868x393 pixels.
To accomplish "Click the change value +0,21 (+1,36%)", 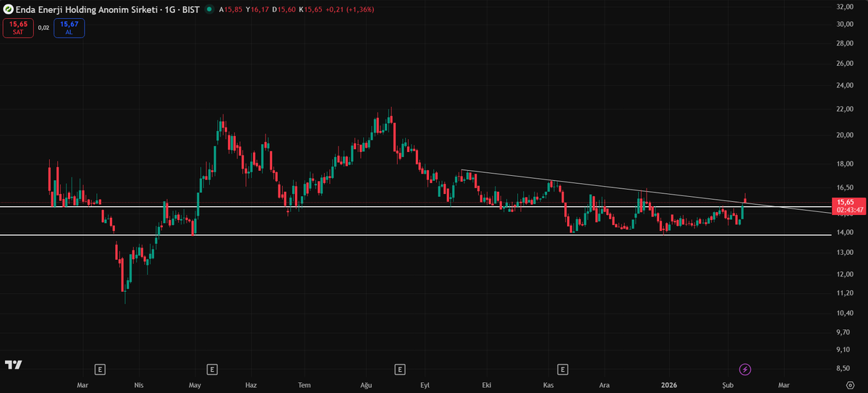I will coord(350,9).
